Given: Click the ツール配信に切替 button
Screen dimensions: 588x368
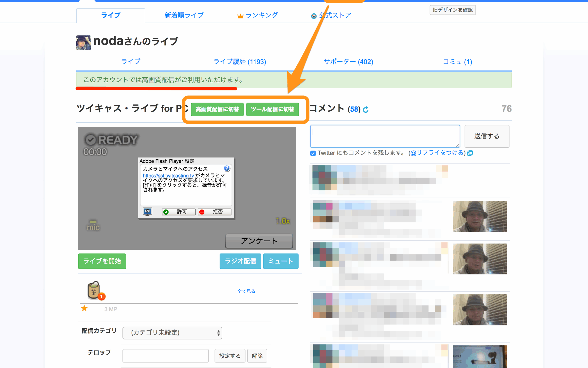Looking at the screenshot, I should (x=273, y=109).
